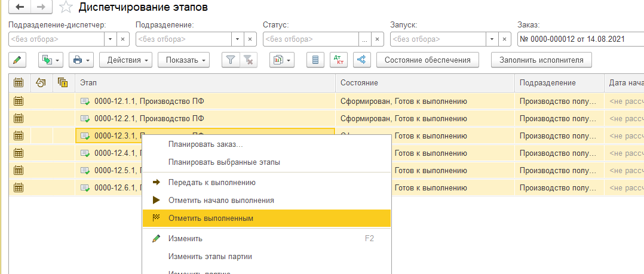Sort by the Состояние column header
The width and height of the screenshot is (644, 274).
[425, 83]
